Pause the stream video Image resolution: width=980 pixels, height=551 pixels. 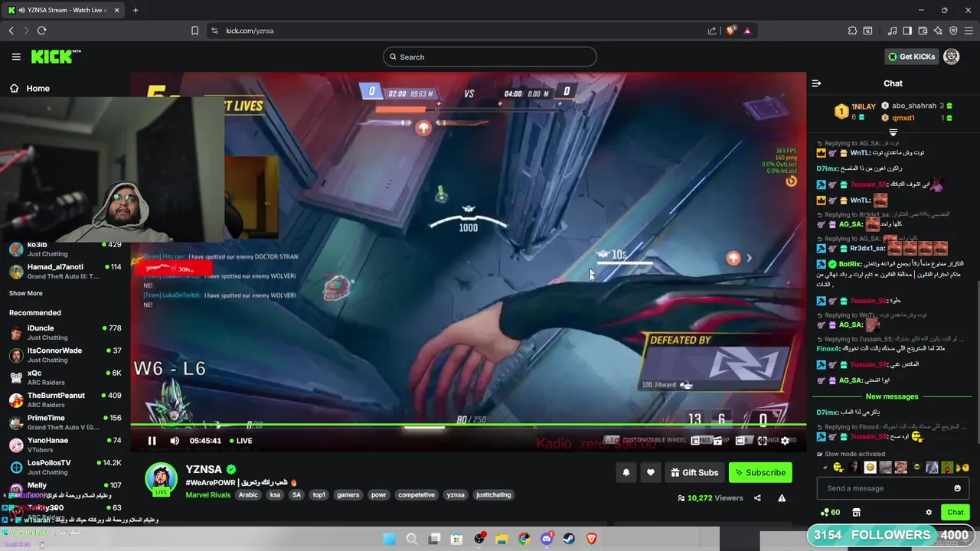click(152, 441)
